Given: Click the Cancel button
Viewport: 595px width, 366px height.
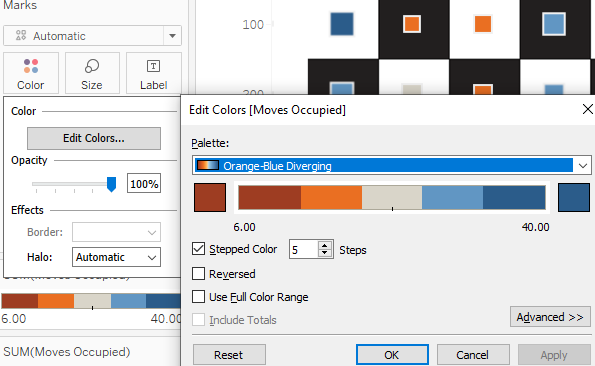Looking at the screenshot, I should (x=473, y=355).
